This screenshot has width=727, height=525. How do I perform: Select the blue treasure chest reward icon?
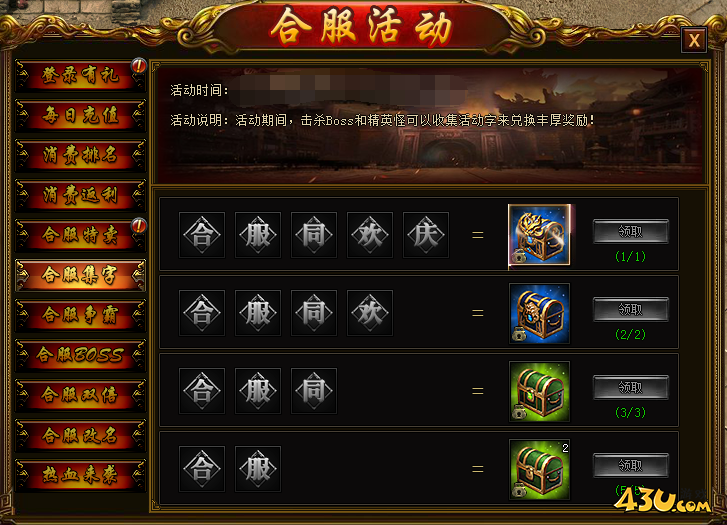pyautogui.click(x=539, y=313)
